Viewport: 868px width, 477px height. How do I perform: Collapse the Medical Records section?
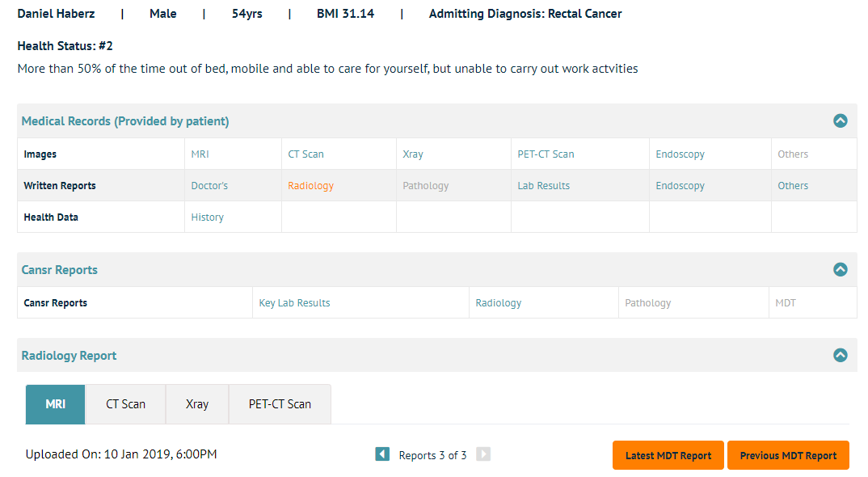(840, 121)
